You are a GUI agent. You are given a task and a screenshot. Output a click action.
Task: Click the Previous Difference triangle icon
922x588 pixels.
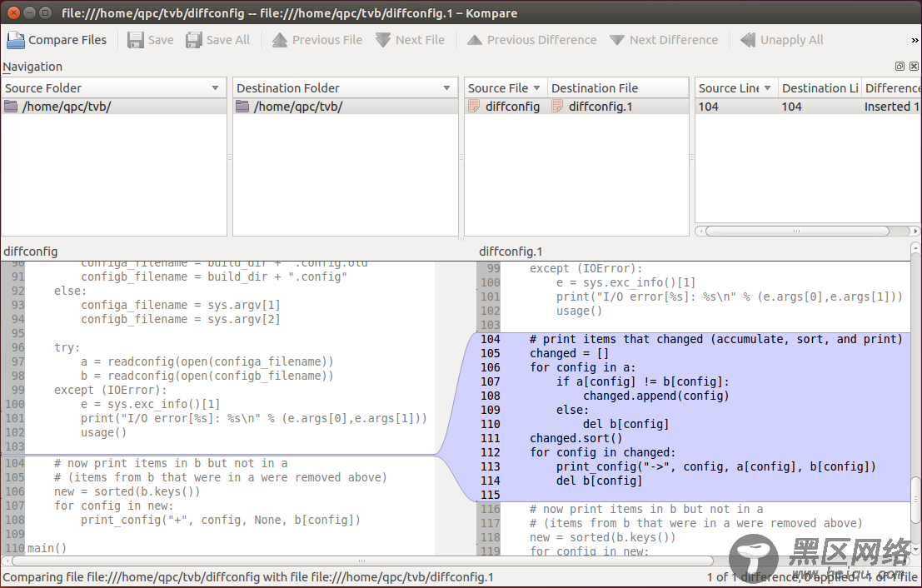click(475, 40)
